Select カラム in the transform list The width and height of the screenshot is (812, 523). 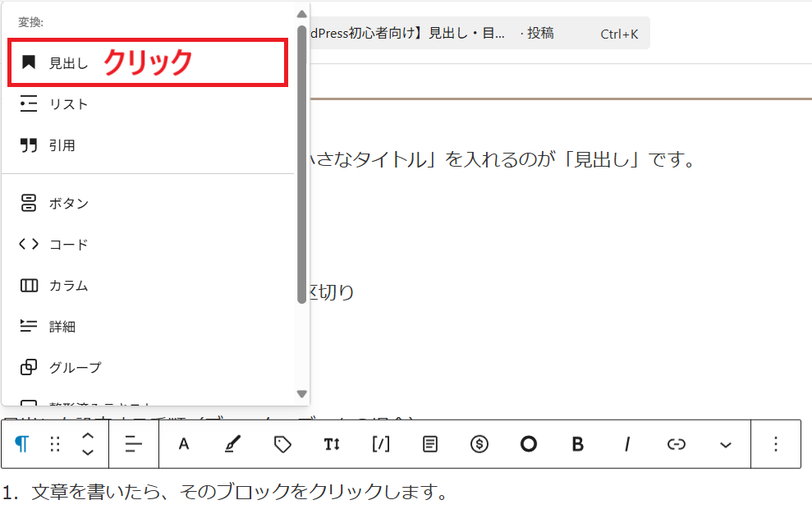point(68,286)
